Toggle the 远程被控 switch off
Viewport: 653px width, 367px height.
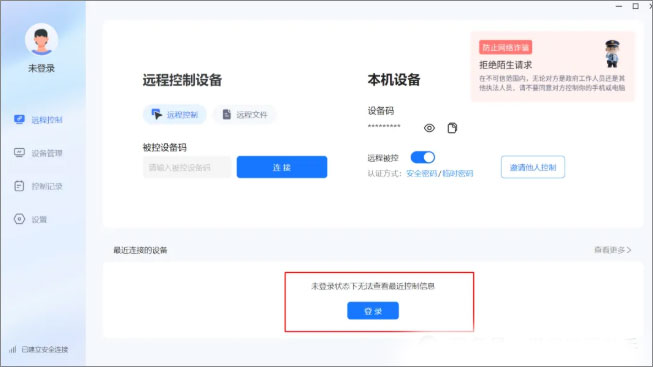423,157
